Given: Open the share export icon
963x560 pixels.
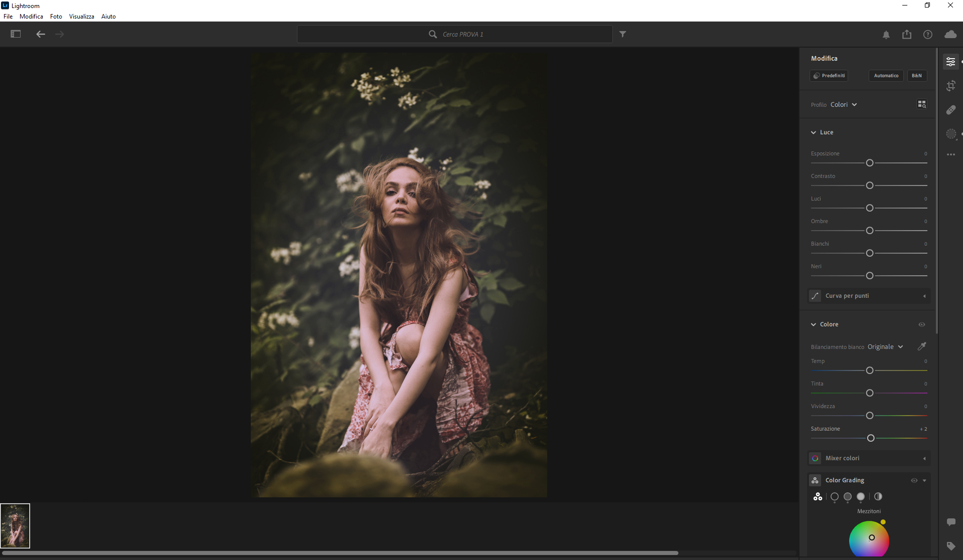Looking at the screenshot, I should [x=906, y=34].
